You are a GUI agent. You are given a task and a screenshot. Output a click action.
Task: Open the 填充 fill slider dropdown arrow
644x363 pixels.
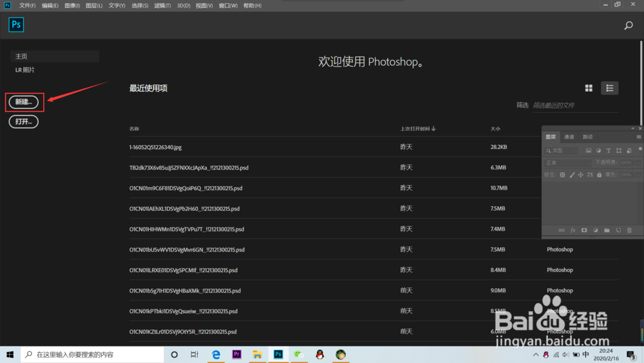click(638, 175)
